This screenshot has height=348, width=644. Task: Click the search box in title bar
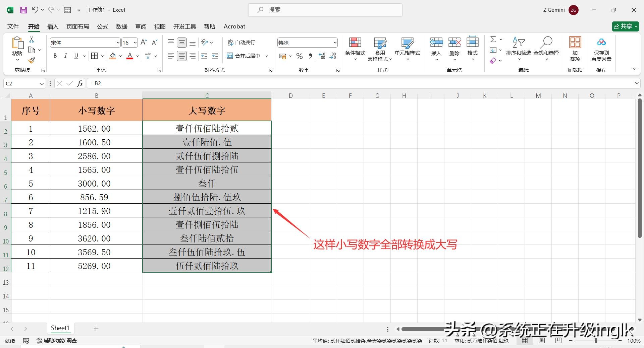[x=325, y=10]
